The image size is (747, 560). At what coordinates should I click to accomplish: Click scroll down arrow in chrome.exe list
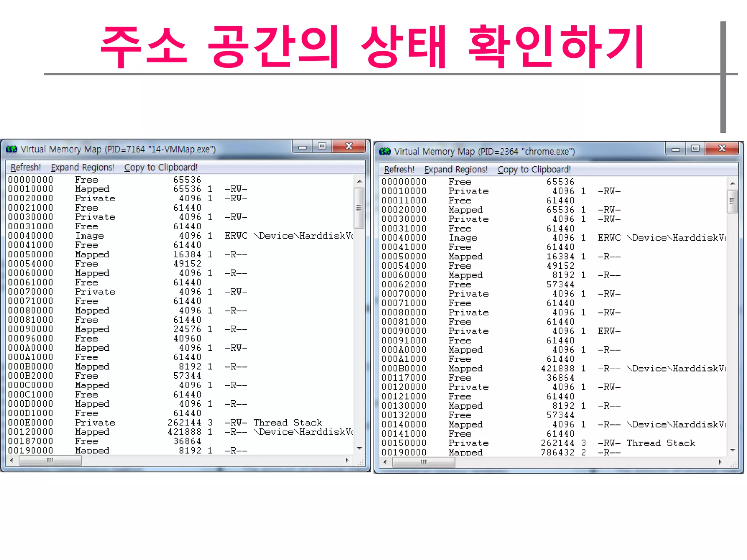click(x=732, y=451)
